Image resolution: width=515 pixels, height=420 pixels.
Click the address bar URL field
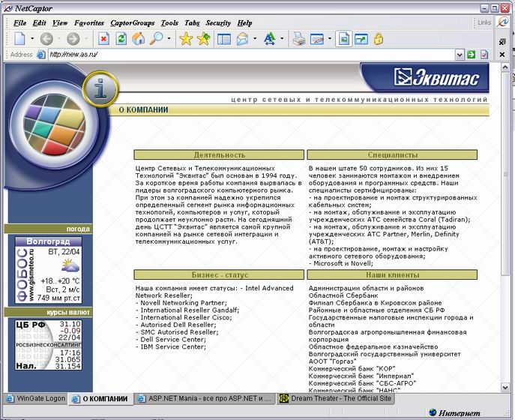point(251,55)
